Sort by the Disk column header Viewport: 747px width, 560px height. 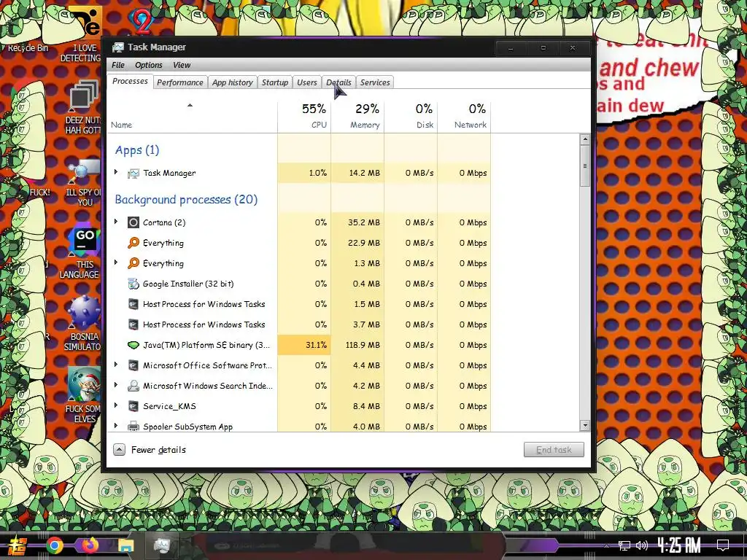[x=411, y=117]
